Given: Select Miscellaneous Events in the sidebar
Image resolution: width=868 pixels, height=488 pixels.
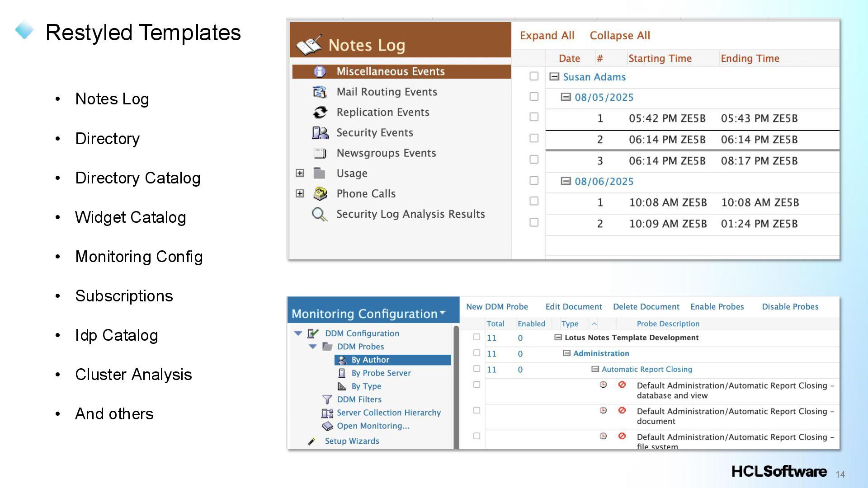Looking at the screenshot, I should tap(390, 71).
